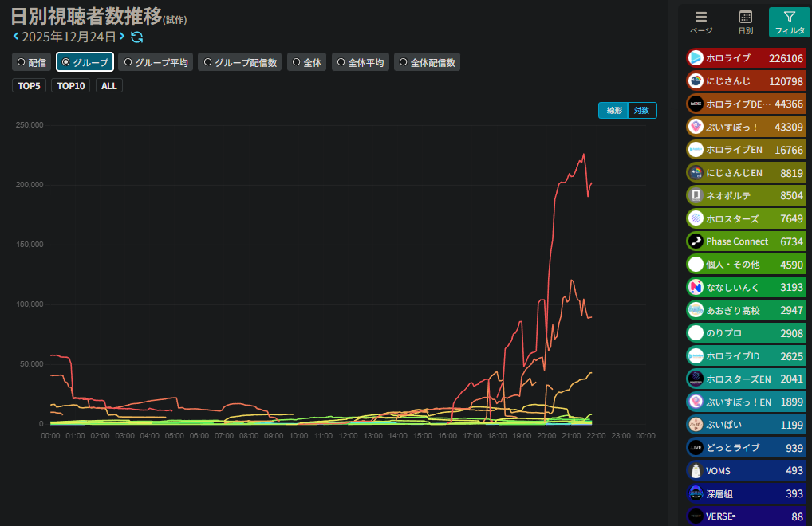
Task: Click the 250,000 y-axis label
Action: point(30,124)
